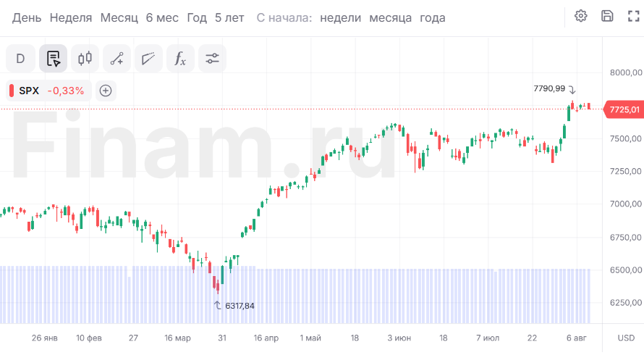
Task: Show data since start of года
Action: pyautogui.click(x=433, y=17)
